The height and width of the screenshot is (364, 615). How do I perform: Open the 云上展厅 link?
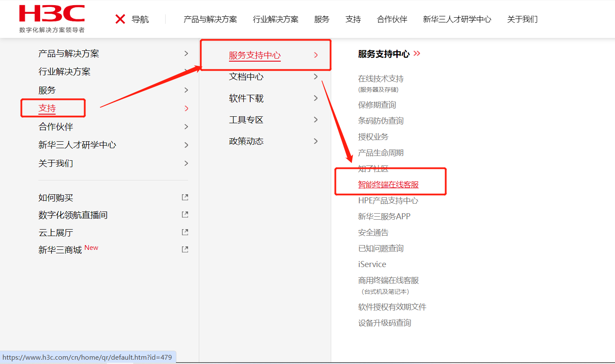pos(56,233)
